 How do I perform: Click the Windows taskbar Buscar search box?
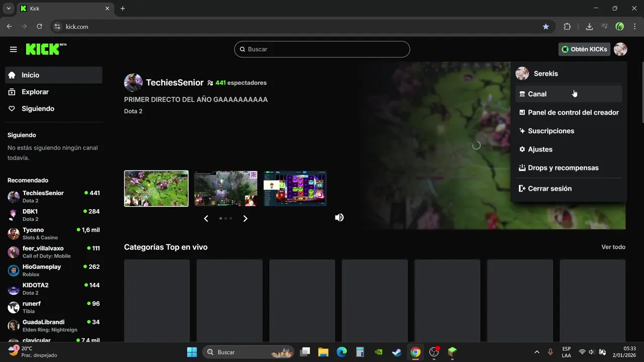(x=249, y=352)
